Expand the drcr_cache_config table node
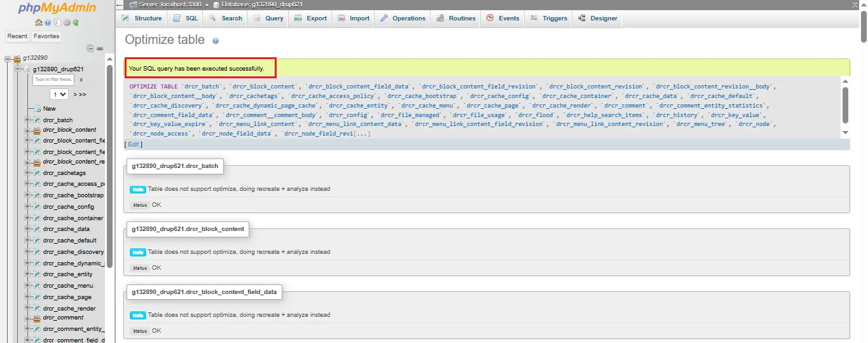Viewport: 868px width, 343px height. tap(27, 207)
